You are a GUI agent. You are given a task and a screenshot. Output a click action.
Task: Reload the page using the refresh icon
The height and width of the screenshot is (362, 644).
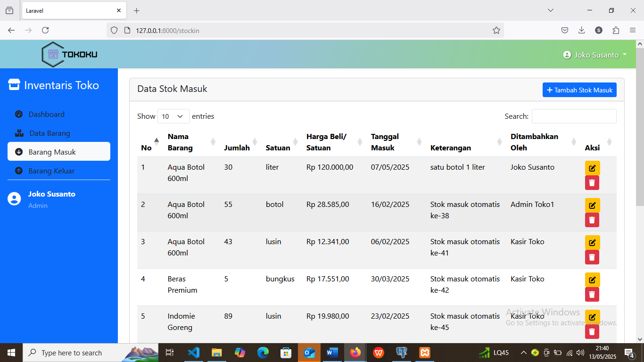(45, 30)
